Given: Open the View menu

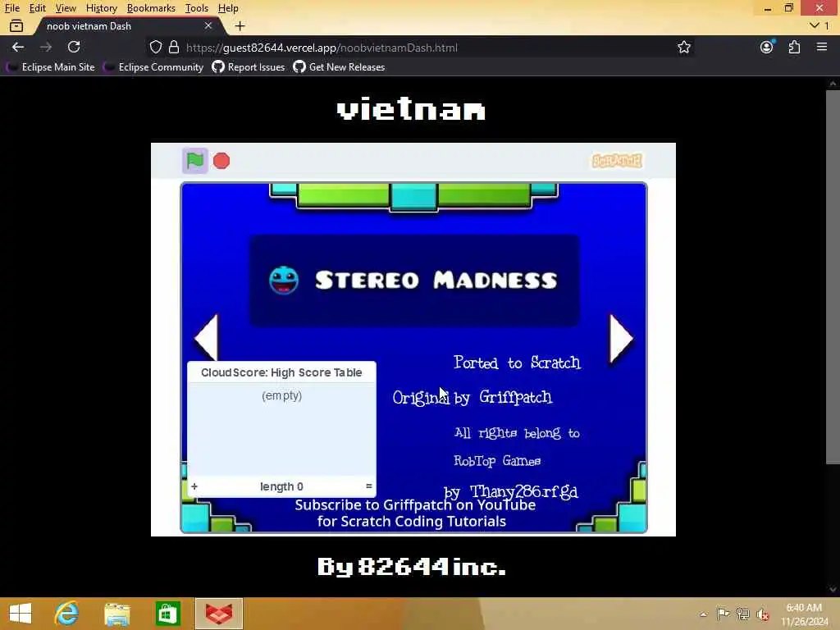Looking at the screenshot, I should point(66,8).
